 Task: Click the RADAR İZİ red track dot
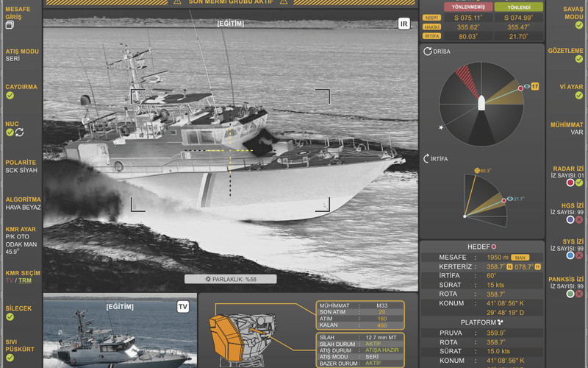(570, 183)
